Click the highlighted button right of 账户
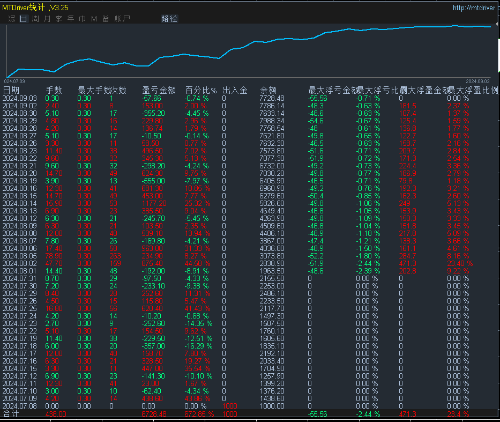Viewport: 500px width, 422px height. point(169,19)
